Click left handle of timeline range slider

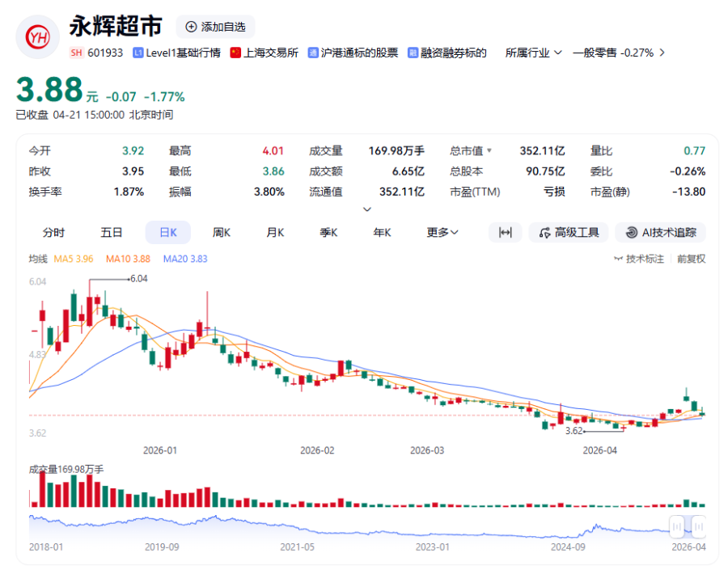[x=678, y=526]
